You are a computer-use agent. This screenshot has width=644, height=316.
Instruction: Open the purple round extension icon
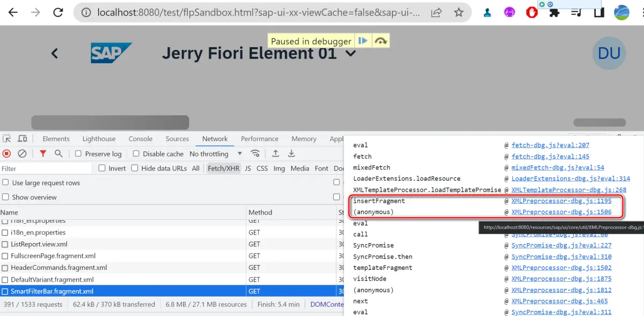pyautogui.click(x=509, y=12)
